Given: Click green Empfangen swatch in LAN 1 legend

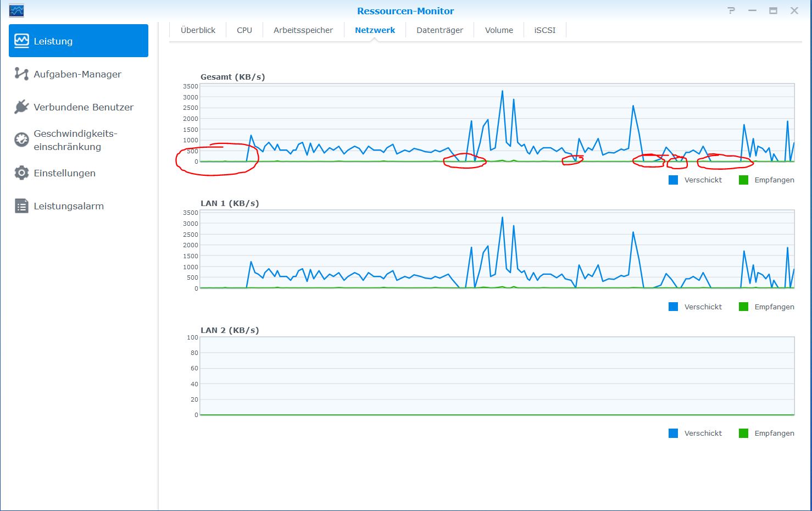Looking at the screenshot, I should (x=743, y=307).
